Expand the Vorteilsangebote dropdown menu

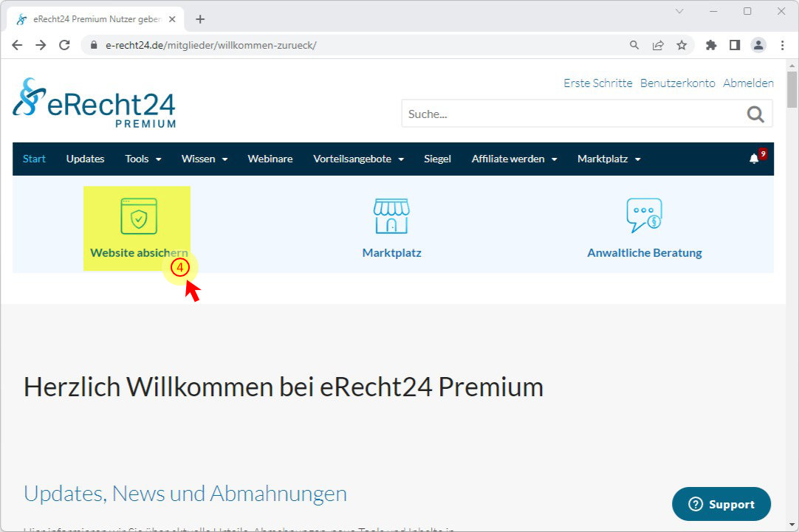(358, 159)
